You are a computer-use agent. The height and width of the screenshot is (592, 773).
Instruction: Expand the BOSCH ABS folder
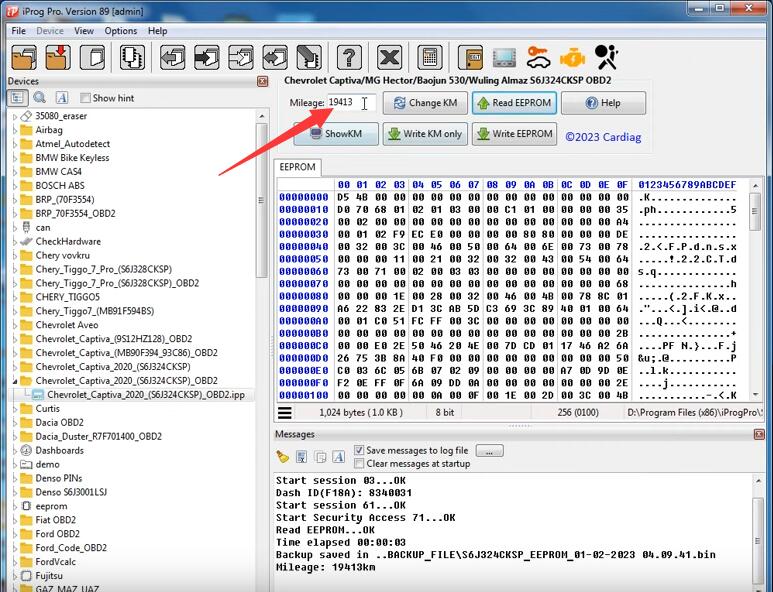pyautogui.click(x=15, y=186)
